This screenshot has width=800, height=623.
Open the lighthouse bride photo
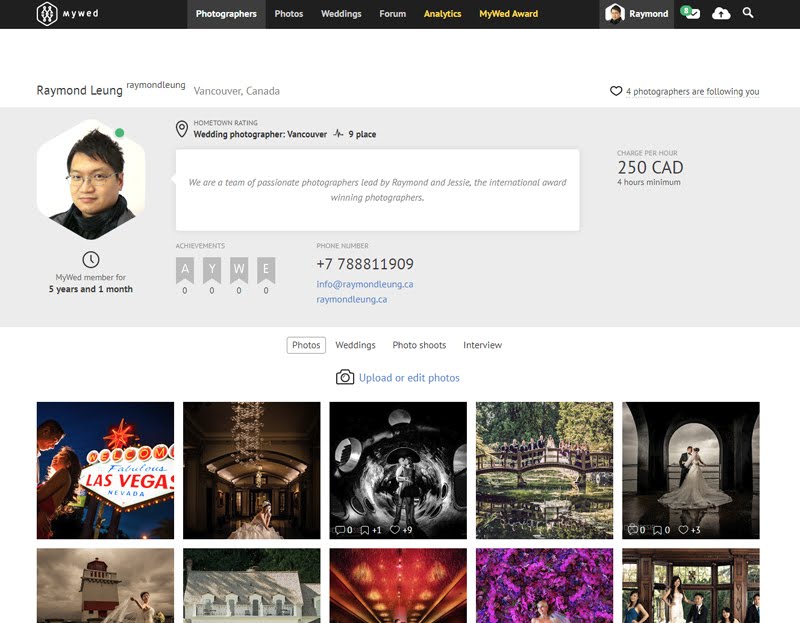(105, 586)
